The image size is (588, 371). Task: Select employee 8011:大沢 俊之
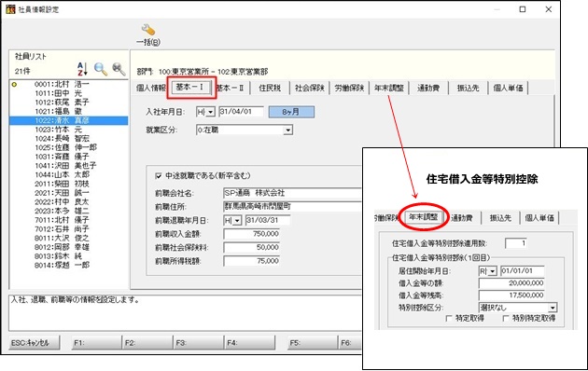click(x=62, y=238)
